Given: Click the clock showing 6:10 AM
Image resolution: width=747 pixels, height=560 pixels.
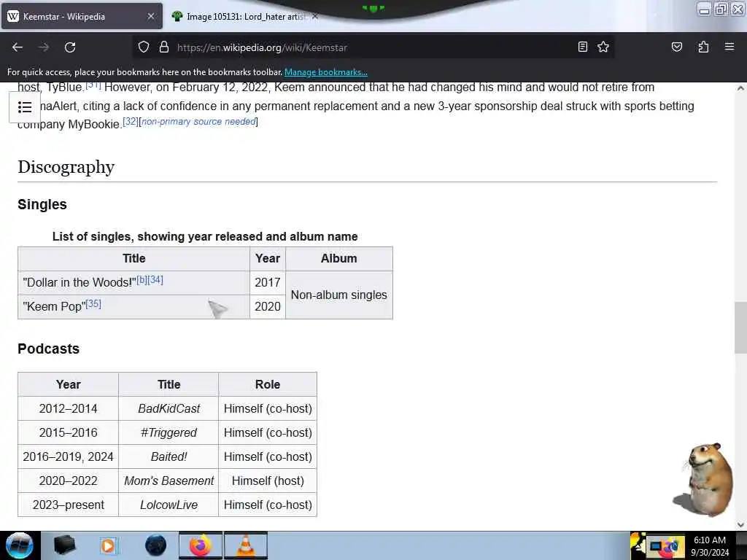Looking at the screenshot, I should 710,545.
